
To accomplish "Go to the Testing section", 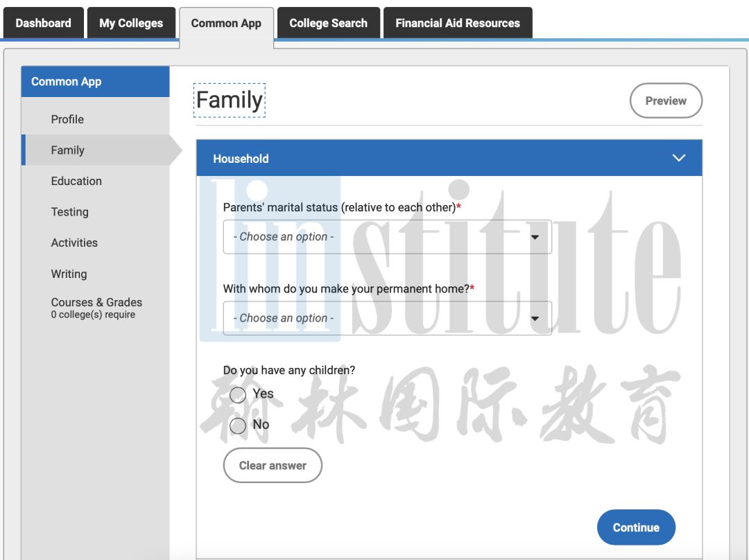I will coord(70,212).
